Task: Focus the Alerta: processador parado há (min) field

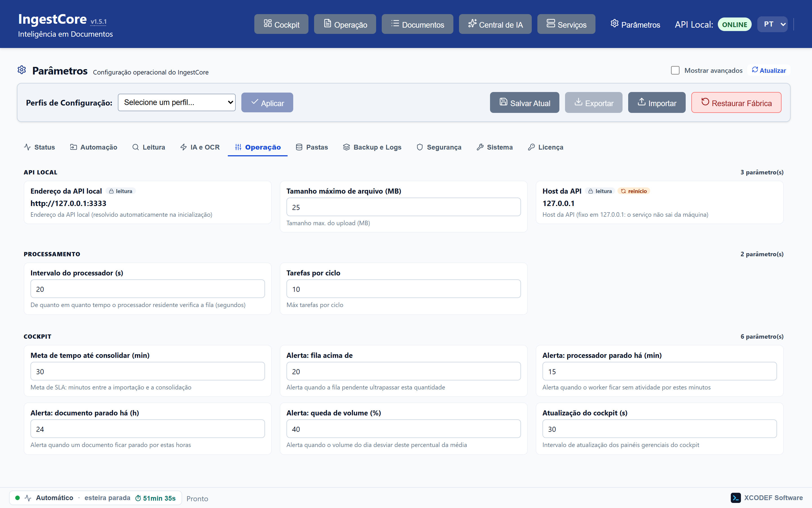Action: click(x=659, y=371)
